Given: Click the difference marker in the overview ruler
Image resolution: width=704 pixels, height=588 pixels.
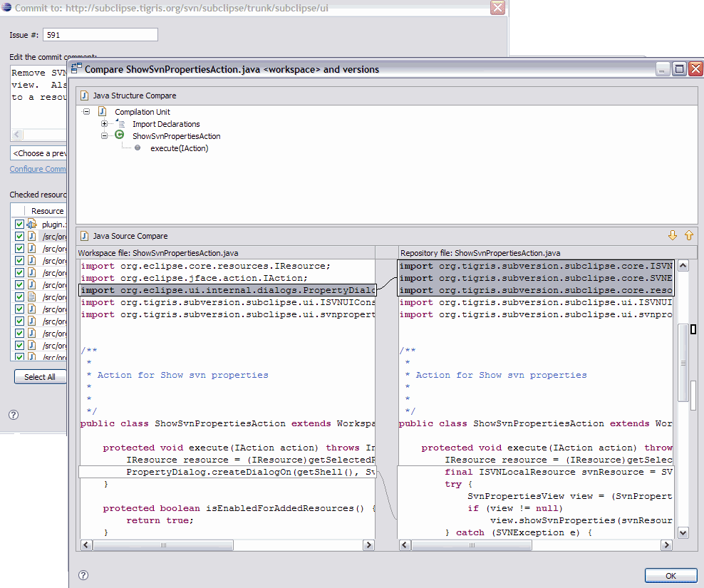Looking at the screenshot, I should 693,329.
